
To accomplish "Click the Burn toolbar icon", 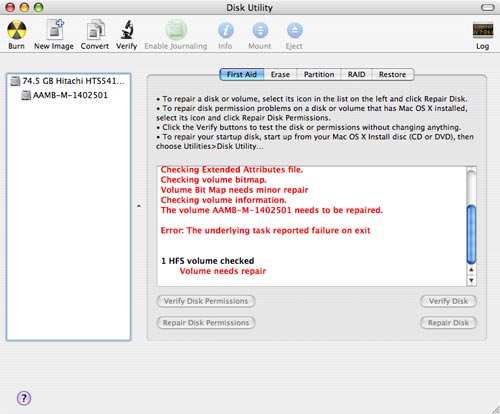I will click(17, 30).
